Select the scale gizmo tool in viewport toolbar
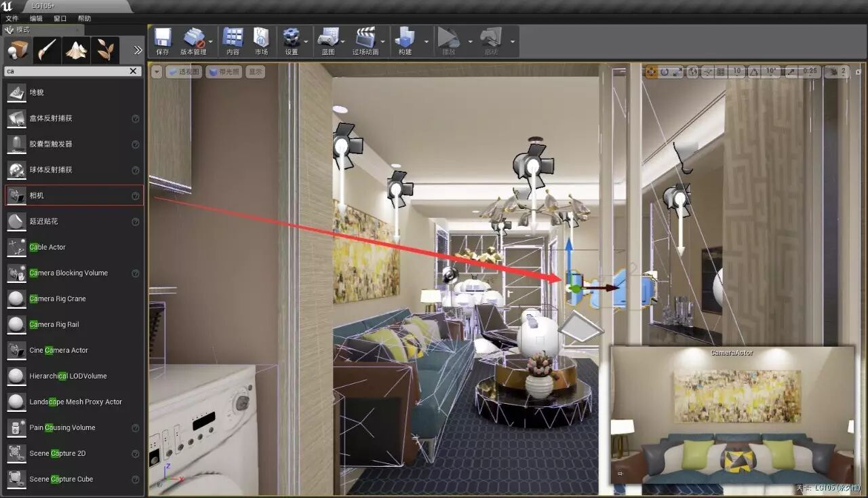 pos(677,71)
